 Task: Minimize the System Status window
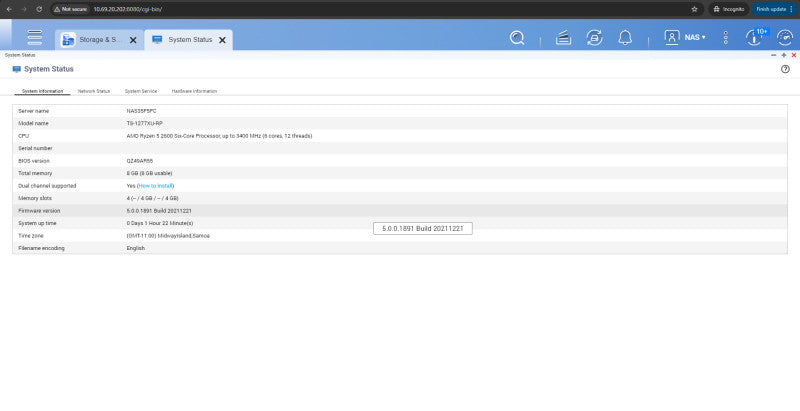tap(773, 55)
